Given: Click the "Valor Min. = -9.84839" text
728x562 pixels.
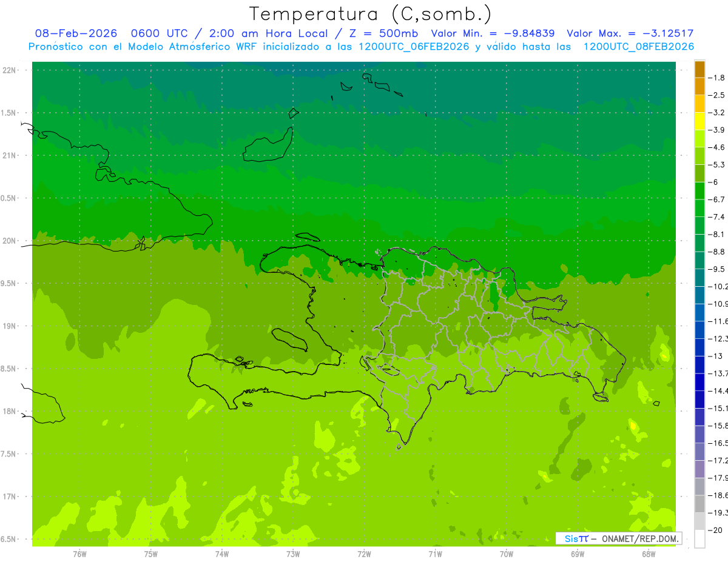Looking at the screenshot, I should 493,34.
